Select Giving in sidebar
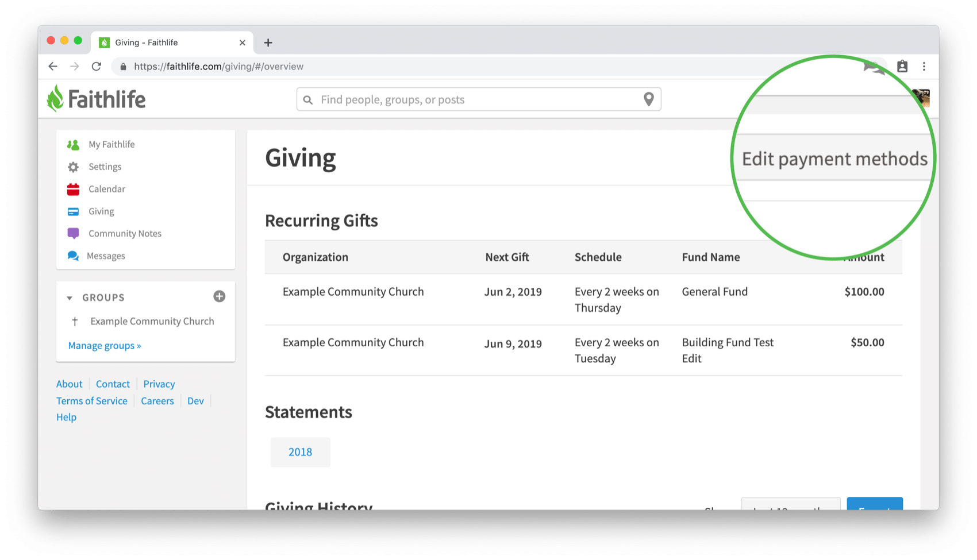 tap(101, 211)
